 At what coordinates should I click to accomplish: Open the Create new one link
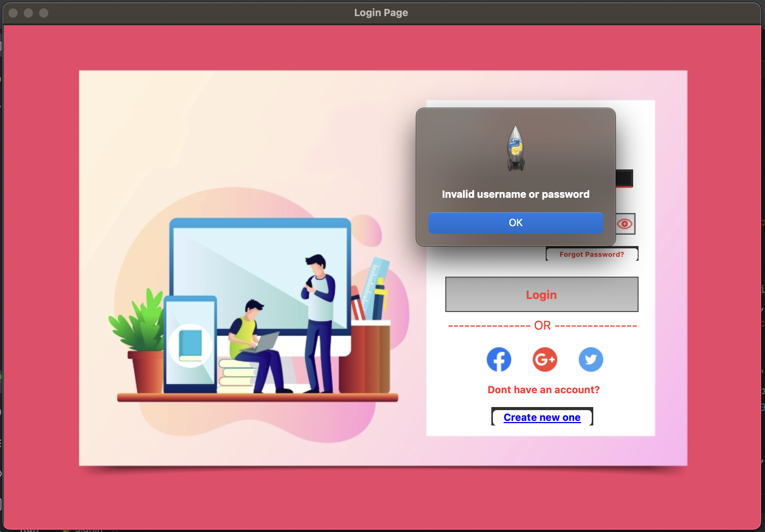[542, 417]
